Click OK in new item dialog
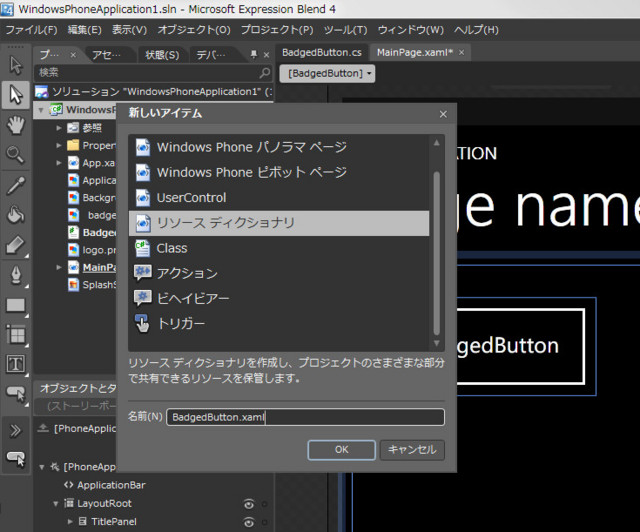This screenshot has width=640, height=532. tap(342, 450)
